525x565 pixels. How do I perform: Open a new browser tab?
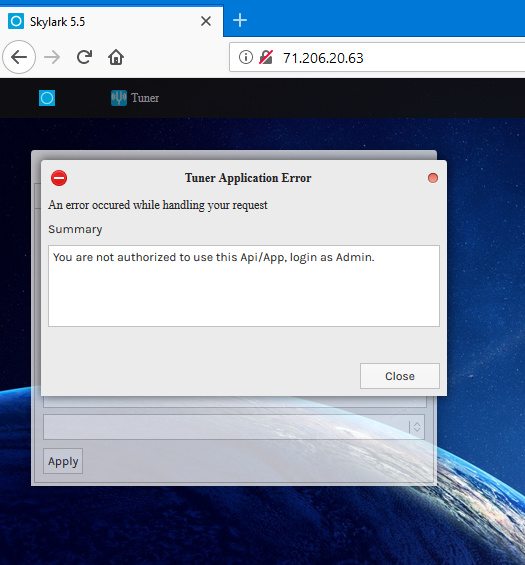[240, 21]
